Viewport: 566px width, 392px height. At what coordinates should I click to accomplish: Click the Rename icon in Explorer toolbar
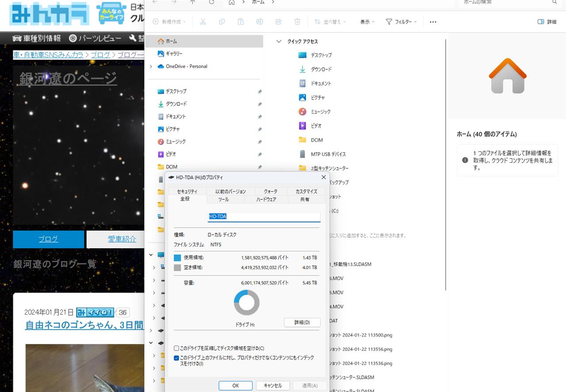point(260,22)
